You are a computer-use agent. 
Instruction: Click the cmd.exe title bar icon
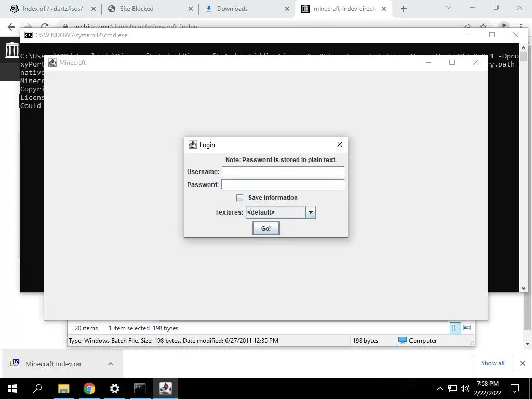pos(29,35)
